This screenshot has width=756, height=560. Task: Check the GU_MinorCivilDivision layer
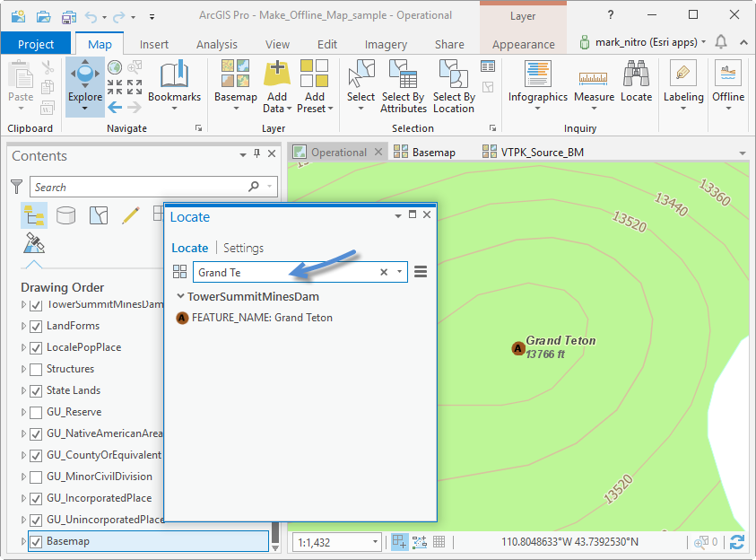36,477
